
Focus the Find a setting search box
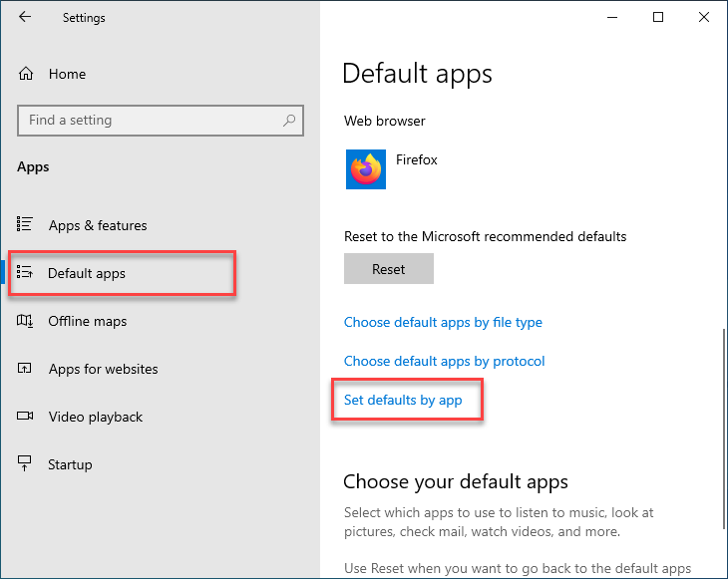[161, 121]
